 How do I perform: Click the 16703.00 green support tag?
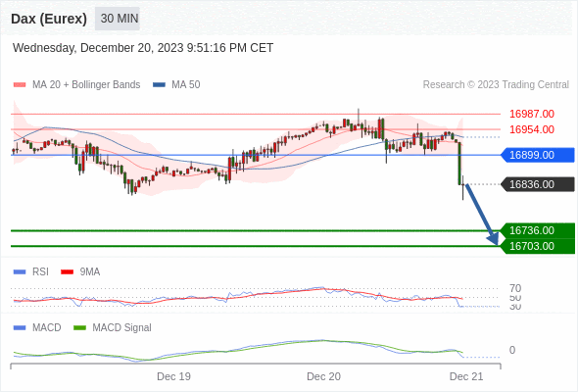538,246
